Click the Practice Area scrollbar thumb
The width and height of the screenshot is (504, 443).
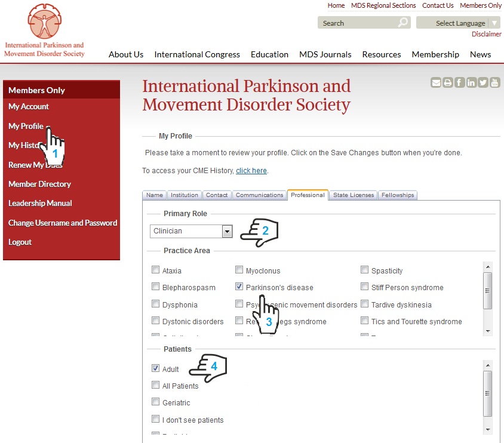click(488, 291)
